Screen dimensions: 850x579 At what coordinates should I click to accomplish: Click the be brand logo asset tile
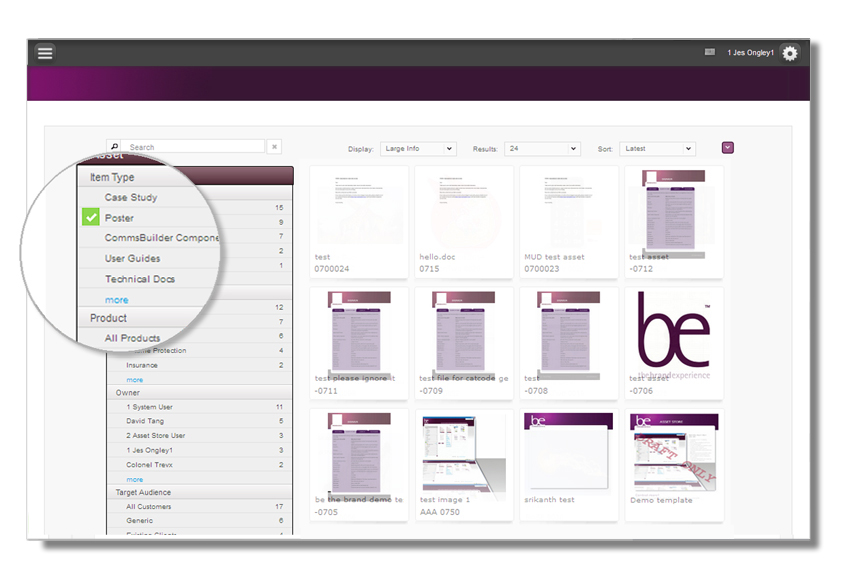(674, 335)
